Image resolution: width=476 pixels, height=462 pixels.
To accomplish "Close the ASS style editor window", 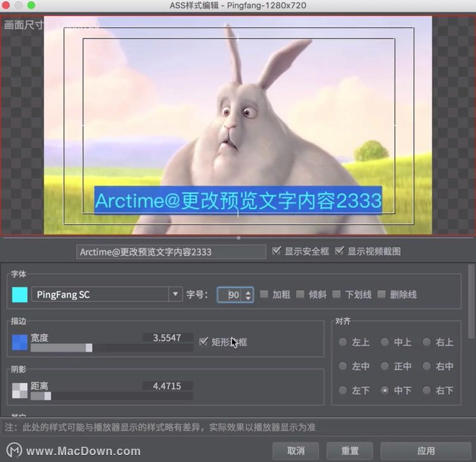I will click(x=6, y=5).
